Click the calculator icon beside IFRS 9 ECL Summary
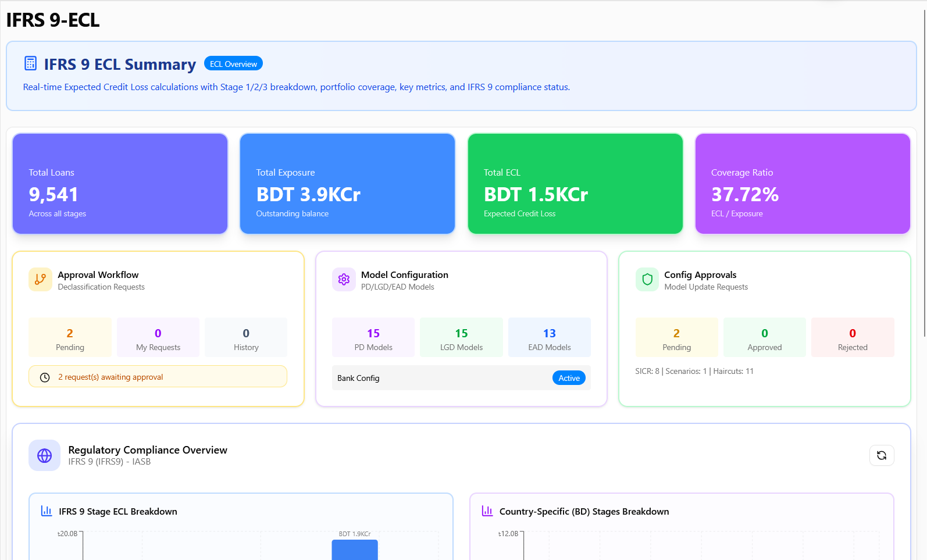Viewport: 927px width, 560px height. click(31, 63)
